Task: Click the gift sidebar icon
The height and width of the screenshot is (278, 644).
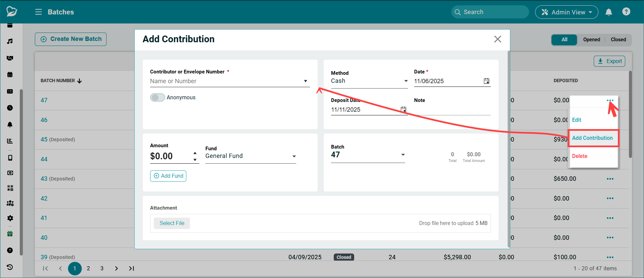Action: [x=10, y=234]
